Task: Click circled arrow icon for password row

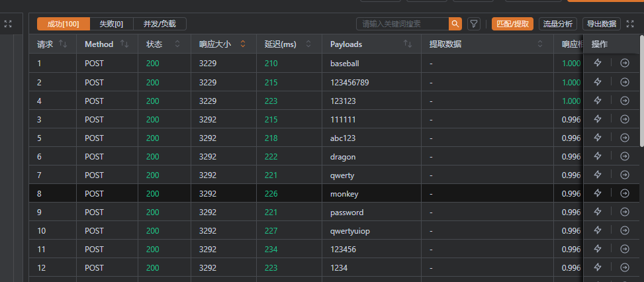Action: [x=624, y=212]
